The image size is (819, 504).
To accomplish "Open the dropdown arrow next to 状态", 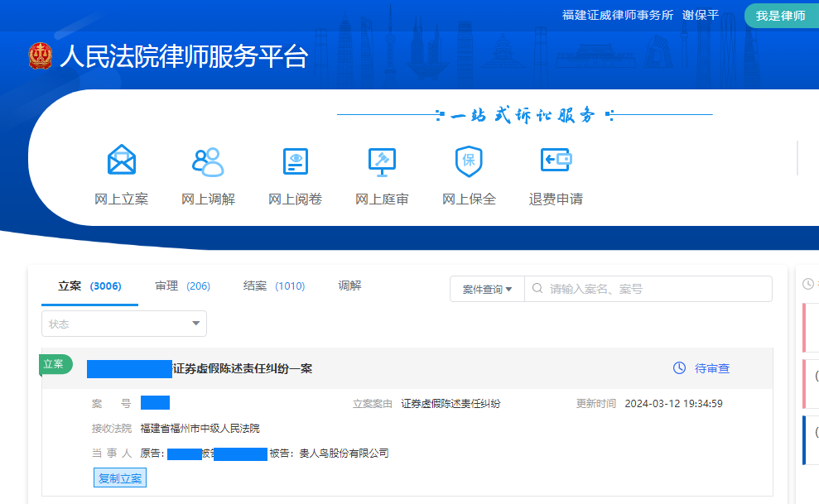I will point(195,324).
